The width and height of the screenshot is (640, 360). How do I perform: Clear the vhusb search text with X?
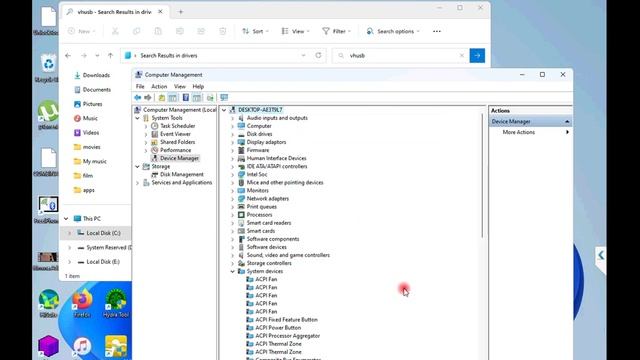click(462, 56)
